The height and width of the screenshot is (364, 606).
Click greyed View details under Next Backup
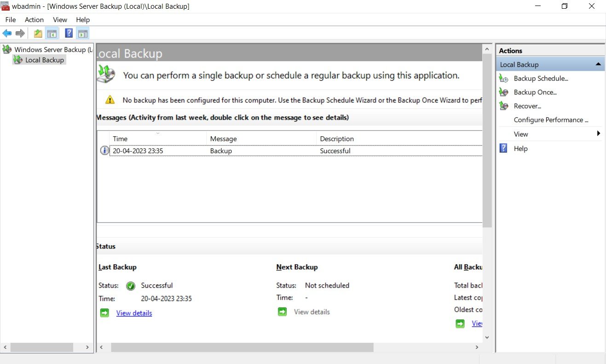(x=312, y=312)
